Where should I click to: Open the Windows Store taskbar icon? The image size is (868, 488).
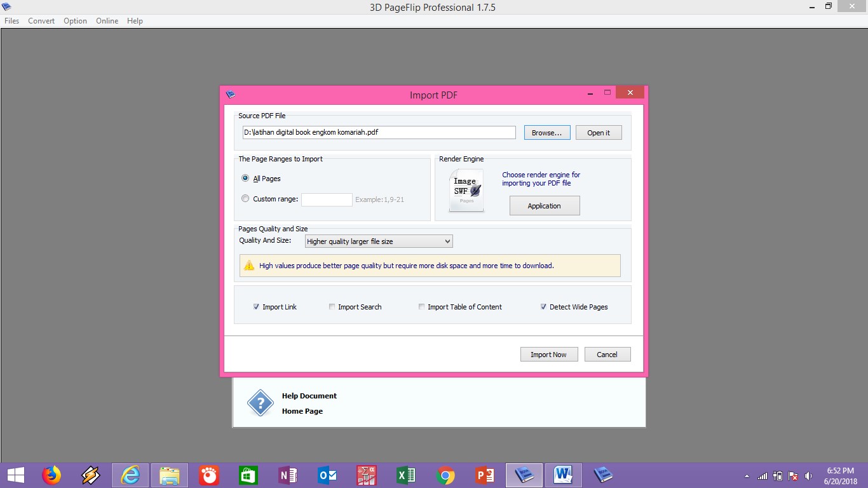(x=248, y=475)
